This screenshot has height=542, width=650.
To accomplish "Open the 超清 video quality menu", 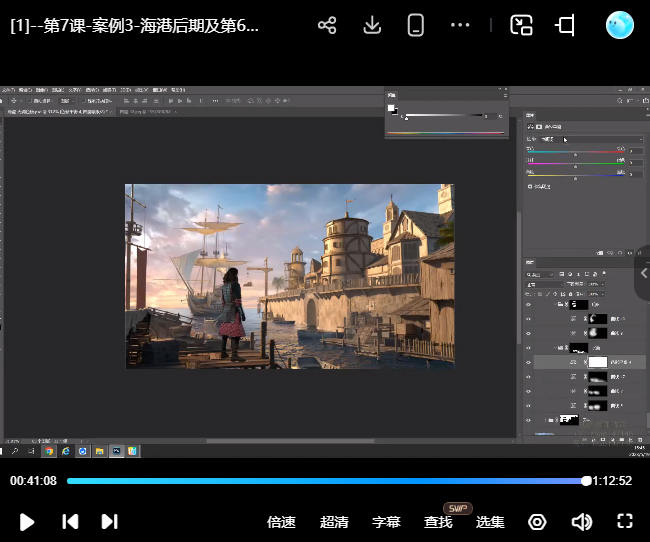I will click(x=334, y=522).
